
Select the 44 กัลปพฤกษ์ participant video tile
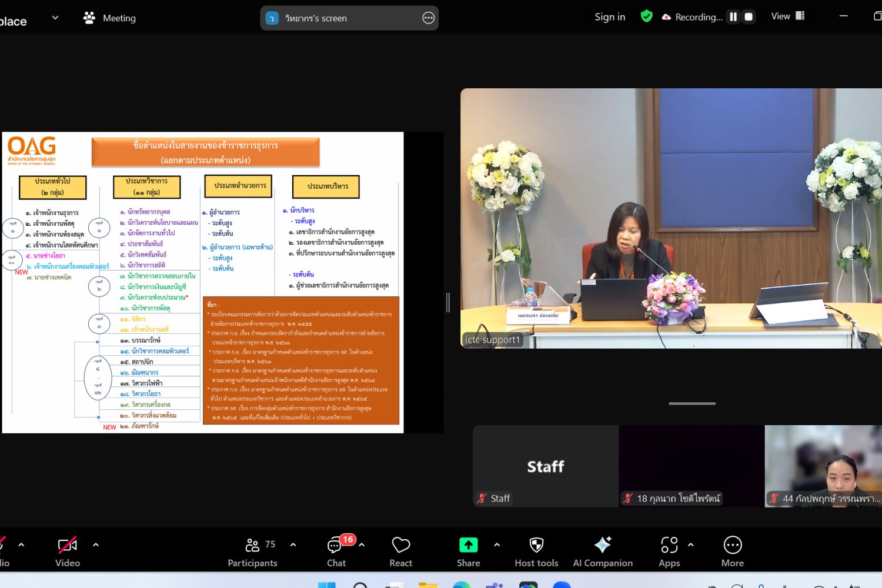point(823,466)
